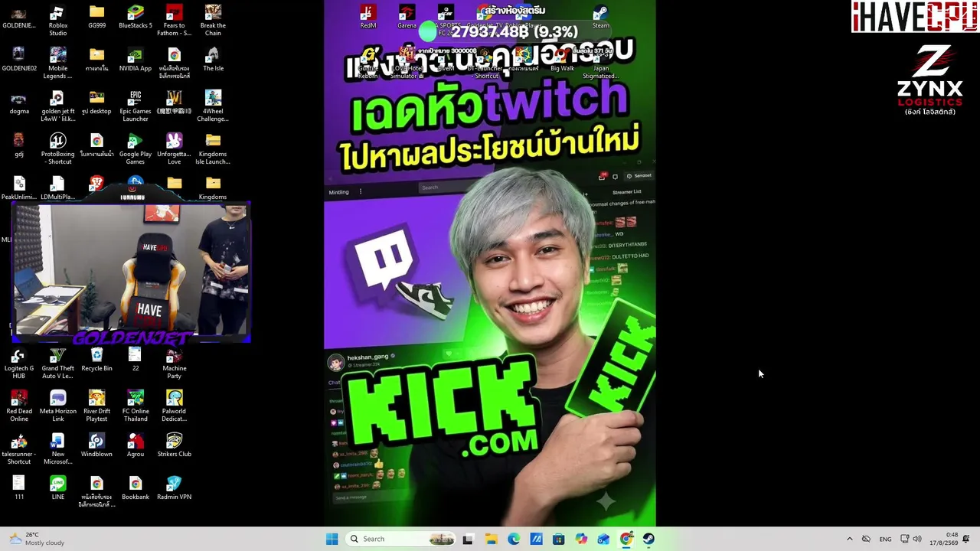Select the Agrou desktop shortcut
This screenshot has width=980, height=551.
(x=136, y=445)
